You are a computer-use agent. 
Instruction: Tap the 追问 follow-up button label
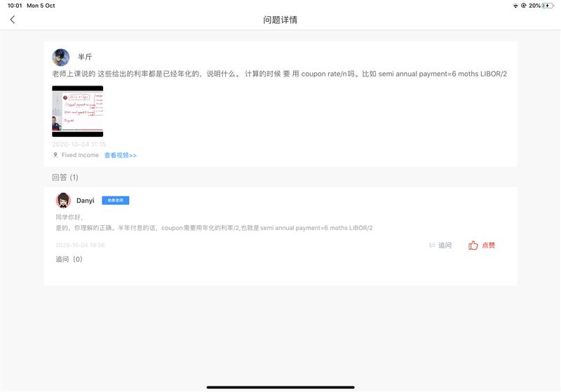click(445, 245)
